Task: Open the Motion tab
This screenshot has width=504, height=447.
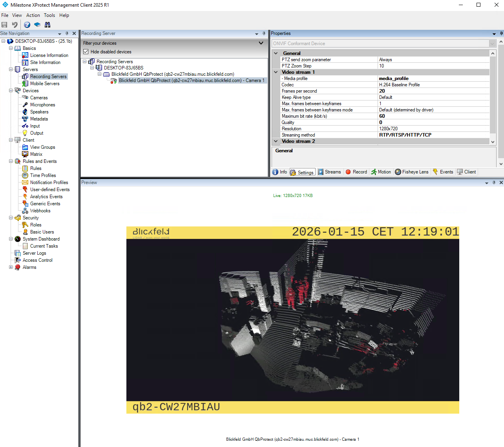Action: coord(381,172)
